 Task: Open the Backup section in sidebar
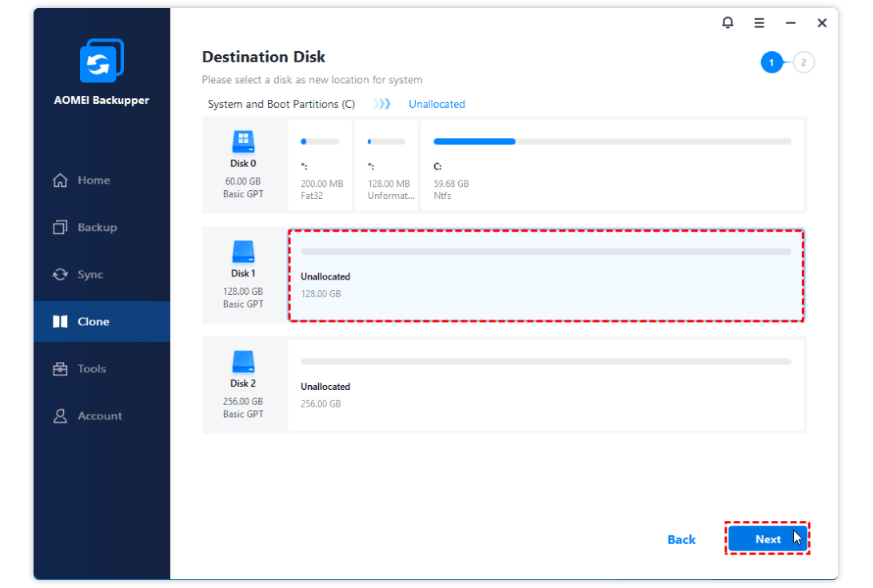[97, 228]
